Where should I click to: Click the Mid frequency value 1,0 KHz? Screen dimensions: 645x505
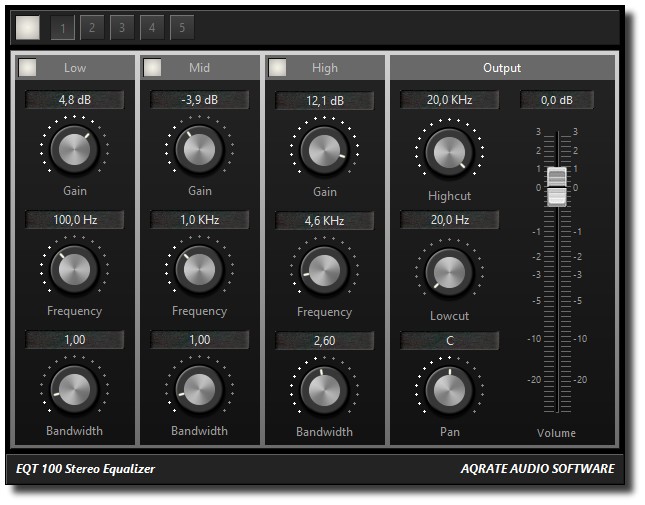[200, 220]
